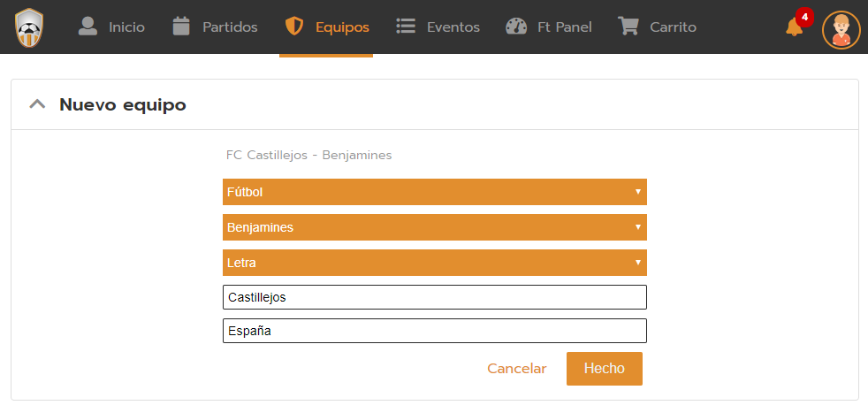Screen dimensions: 868x413
Task: Click the Inicio person icon
Action: click(x=88, y=27)
